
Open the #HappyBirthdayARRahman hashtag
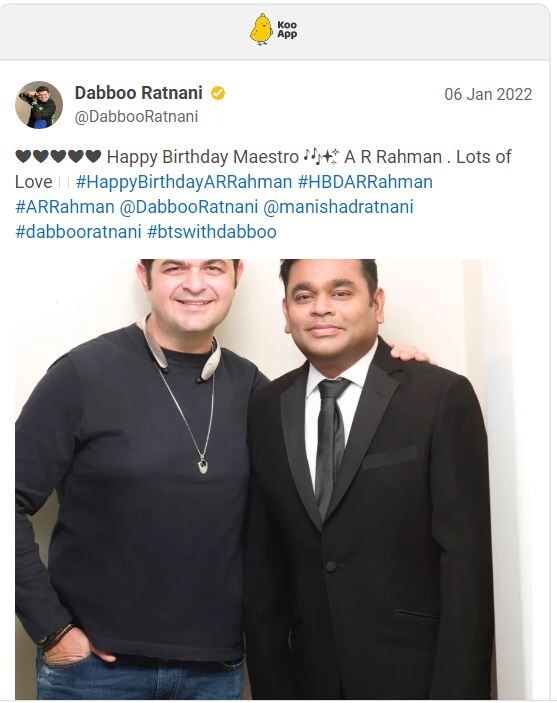(x=184, y=182)
